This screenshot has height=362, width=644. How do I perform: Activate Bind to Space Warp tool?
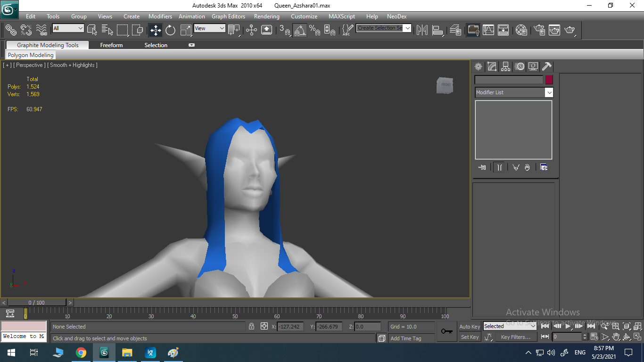[x=41, y=30]
